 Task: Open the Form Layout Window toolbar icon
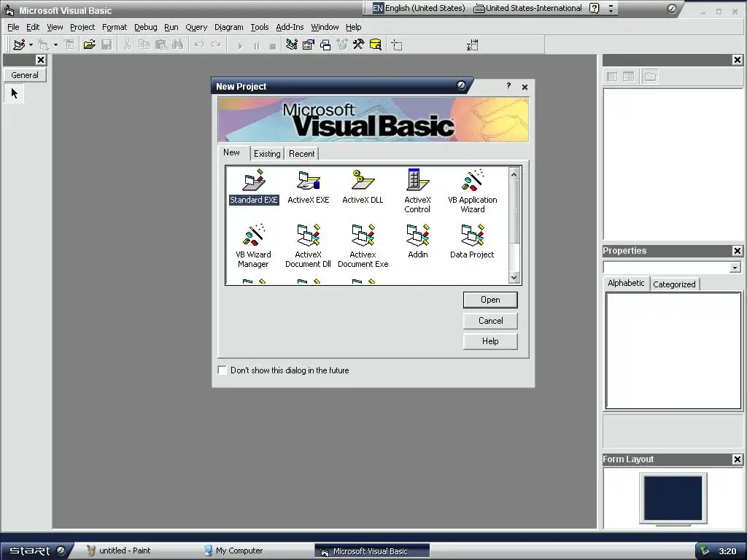point(325,44)
